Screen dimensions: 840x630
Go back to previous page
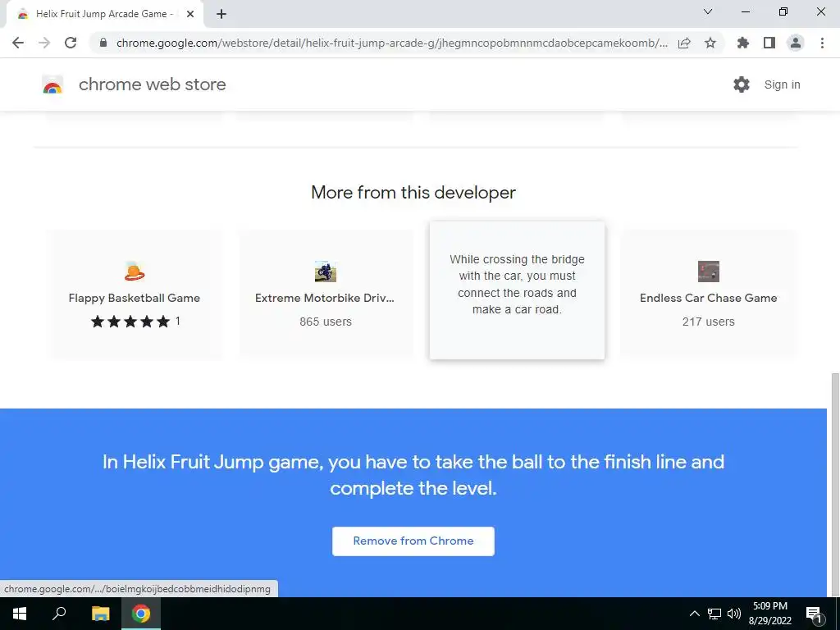[18, 43]
